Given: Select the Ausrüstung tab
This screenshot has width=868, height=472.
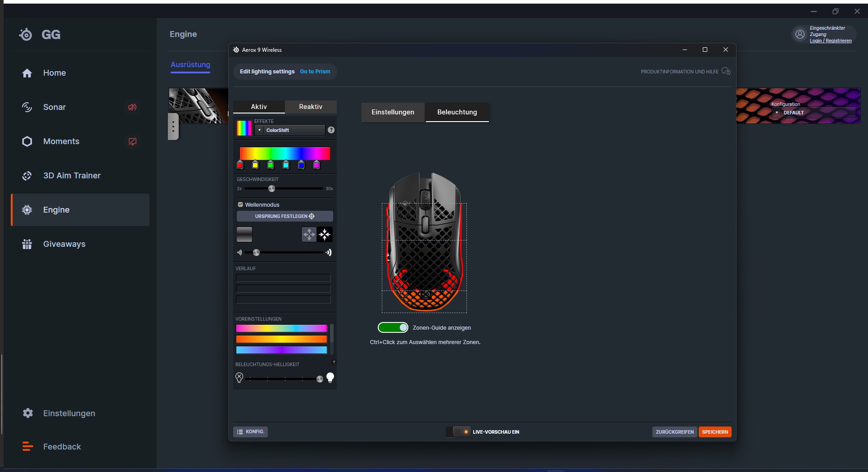Looking at the screenshot, I should pos(190,64).
